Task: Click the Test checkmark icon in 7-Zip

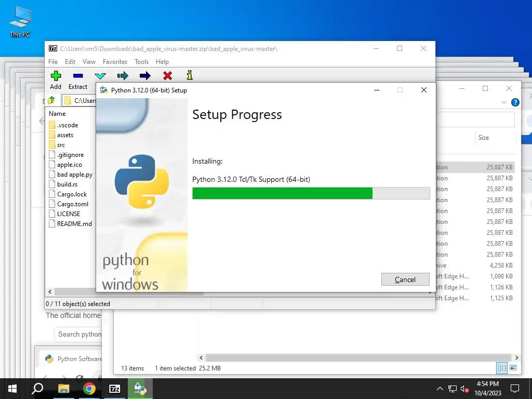Action: [100, 76]
